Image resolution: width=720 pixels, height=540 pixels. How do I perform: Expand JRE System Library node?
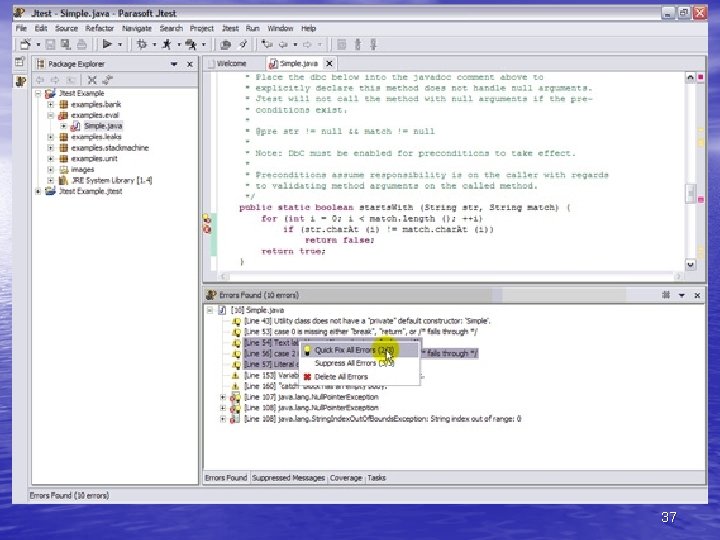coord(51,180)
